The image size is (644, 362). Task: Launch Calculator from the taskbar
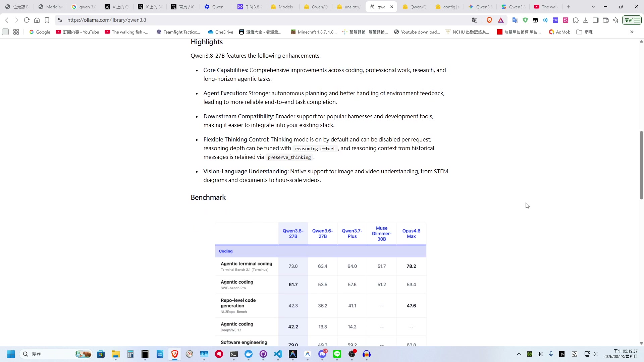(130, 354)
